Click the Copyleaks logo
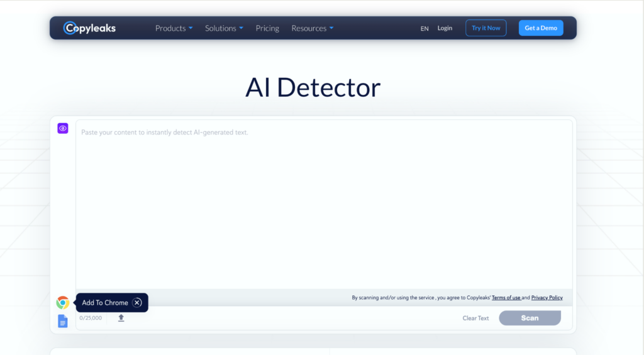 click(x=89, y=28)
